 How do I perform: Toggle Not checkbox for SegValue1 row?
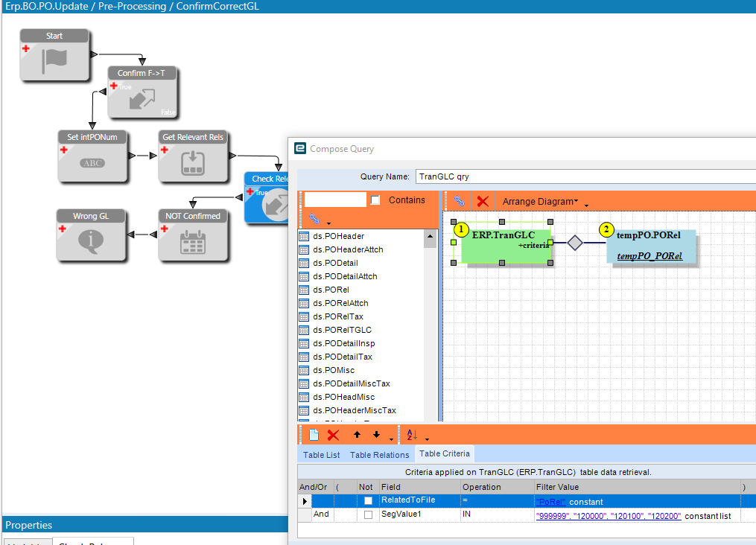coord(369,515)
